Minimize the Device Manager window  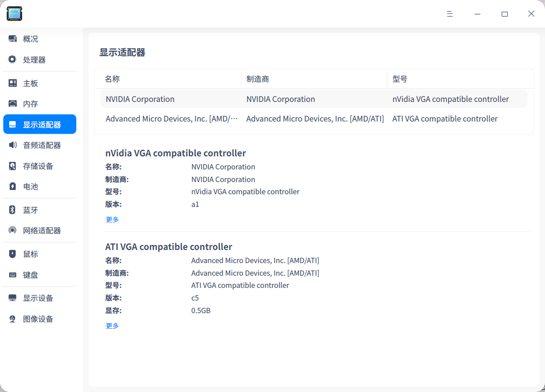click(477, 14)
